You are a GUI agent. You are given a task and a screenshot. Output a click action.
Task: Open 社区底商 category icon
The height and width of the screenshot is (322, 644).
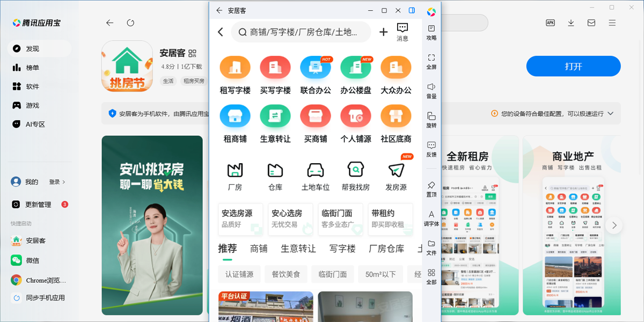click(x=396, y=116)
